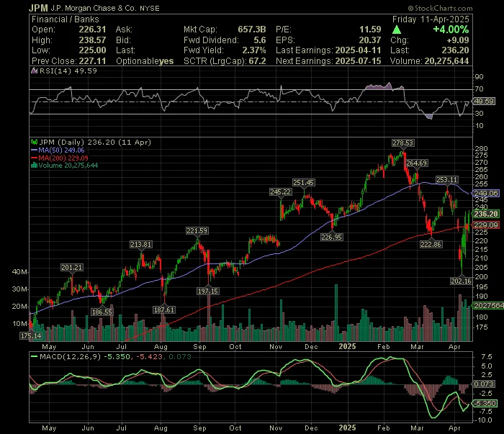
Task: Click the 245.22 price annotation
Action: [280, 192]
